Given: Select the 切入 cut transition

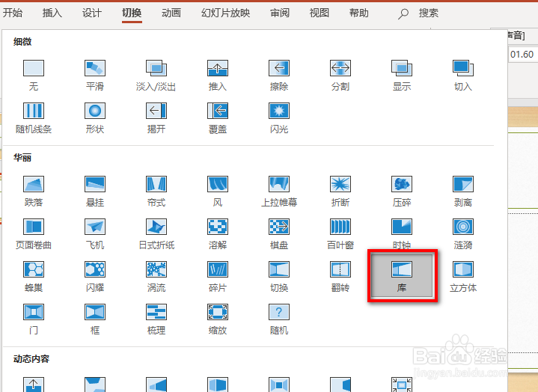Looking at the screenshot, I should pos(463,76).
